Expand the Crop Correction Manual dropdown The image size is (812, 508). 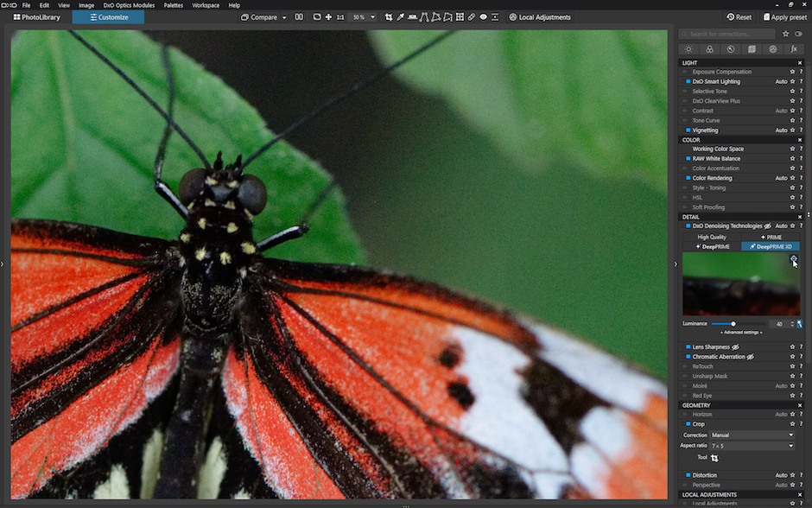[752, 435]
